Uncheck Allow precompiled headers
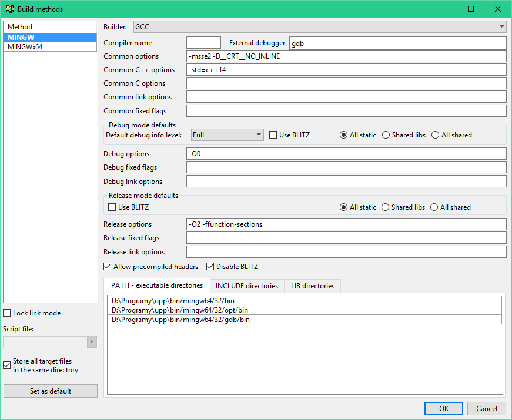This screenshot has width=512, height=420. (108, 267)
